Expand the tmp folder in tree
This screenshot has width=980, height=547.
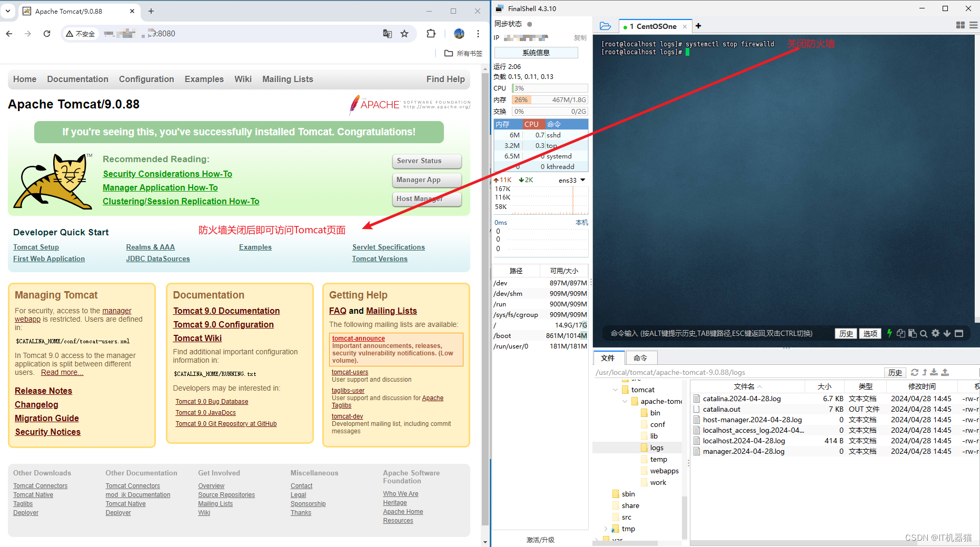[x=606, y=529]
